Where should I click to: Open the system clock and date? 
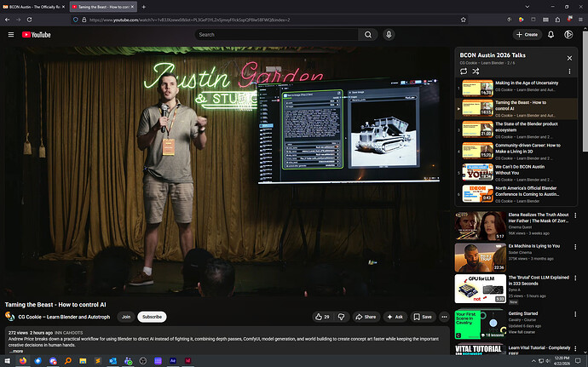(x=562, y=361)
